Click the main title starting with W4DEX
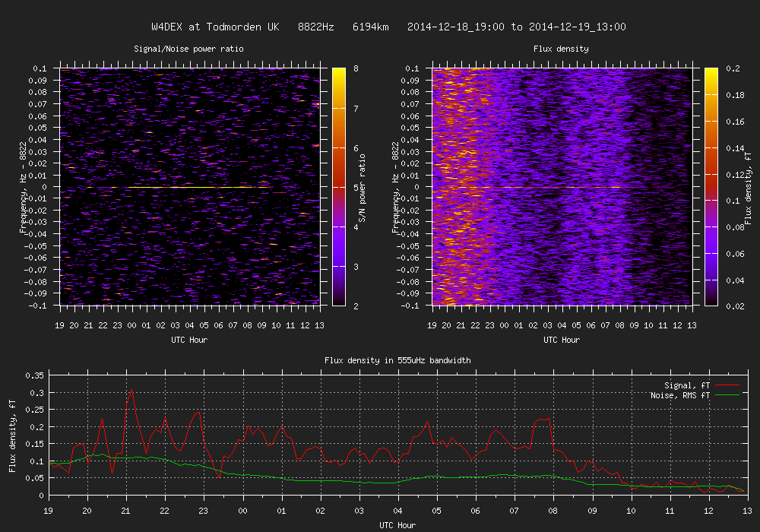Viewport: 760px width, 532px height. click(x=388, y=27)
